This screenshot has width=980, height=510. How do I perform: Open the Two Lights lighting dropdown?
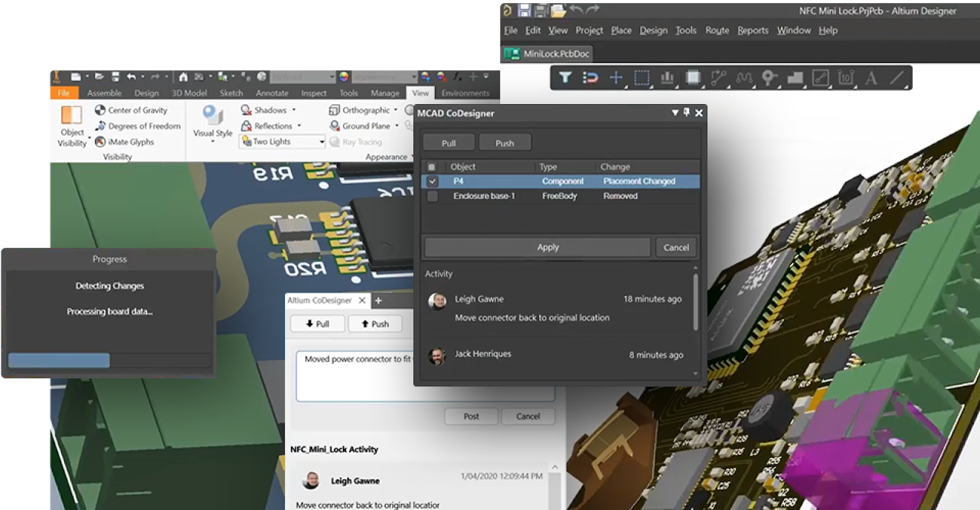click(x=322, y=142)
